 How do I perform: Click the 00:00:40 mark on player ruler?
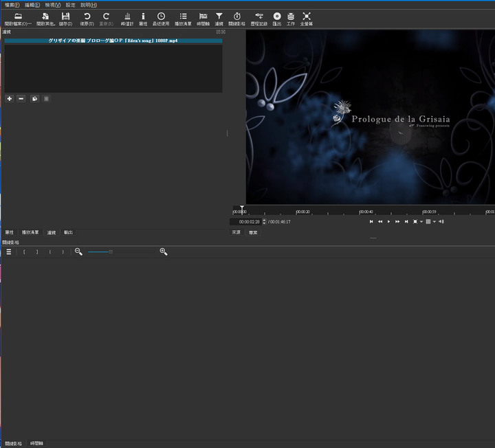pyautogui.click(x=366, y=212)
